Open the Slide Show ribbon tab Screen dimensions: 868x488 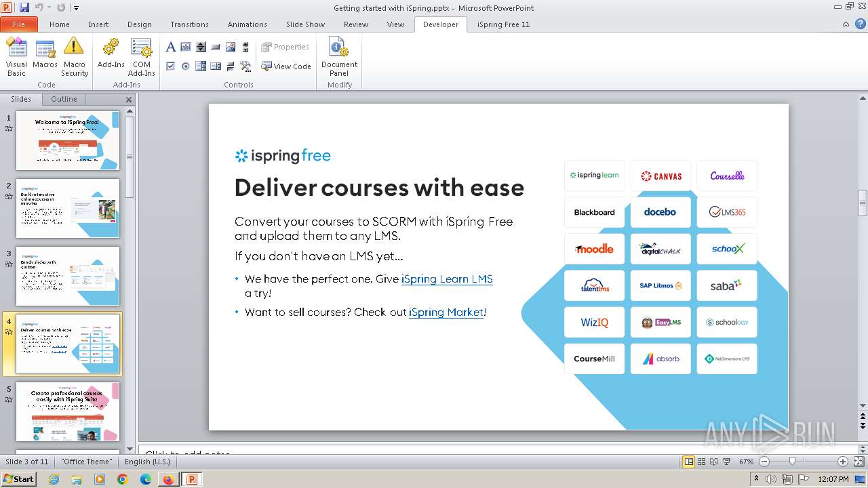tap(306, 24)
